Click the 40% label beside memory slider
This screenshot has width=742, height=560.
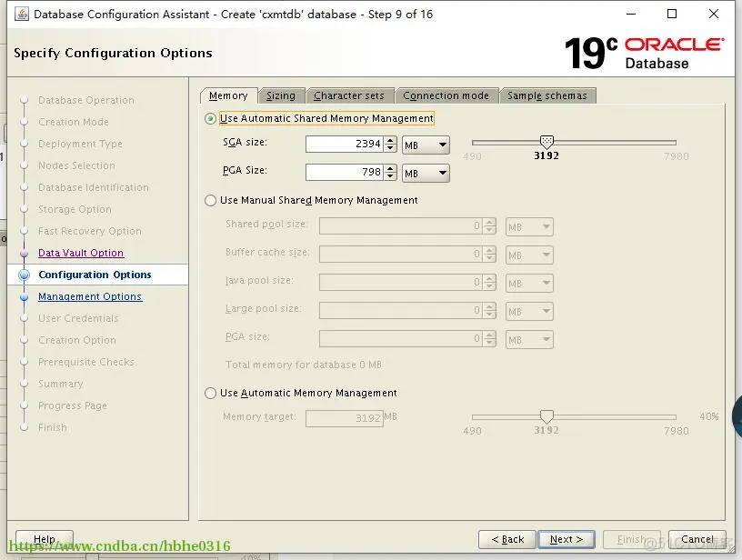point(709,416)
